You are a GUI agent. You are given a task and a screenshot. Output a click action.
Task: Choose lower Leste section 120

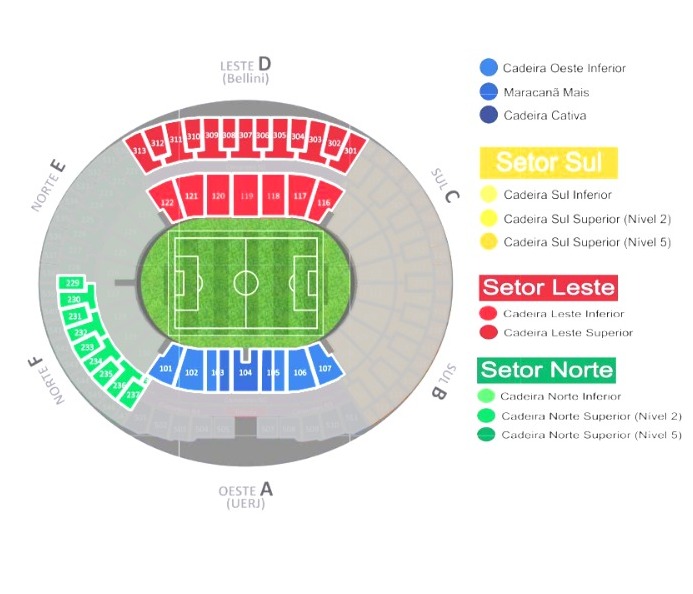[x=218, y=196]
